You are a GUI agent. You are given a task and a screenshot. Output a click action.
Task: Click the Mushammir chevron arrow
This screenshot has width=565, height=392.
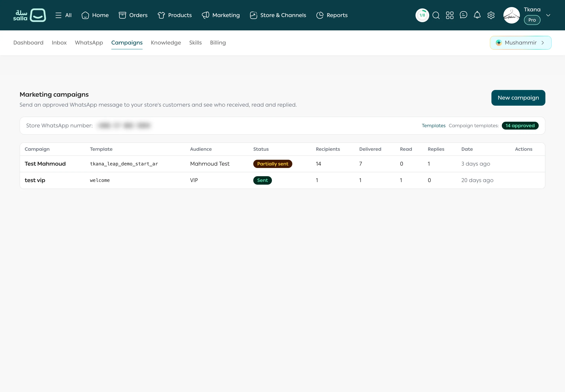543,43
